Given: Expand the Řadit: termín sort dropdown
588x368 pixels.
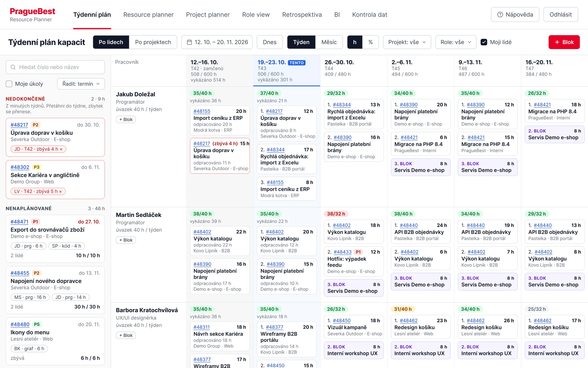Looking at the screenshot, I should point(81,84).
